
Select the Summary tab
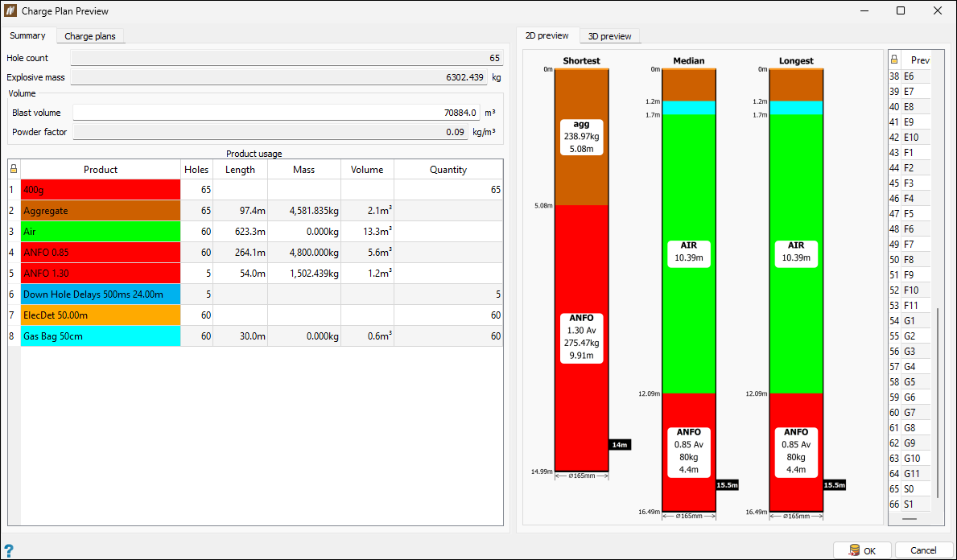pyautogui.click(x=27, y=35)
